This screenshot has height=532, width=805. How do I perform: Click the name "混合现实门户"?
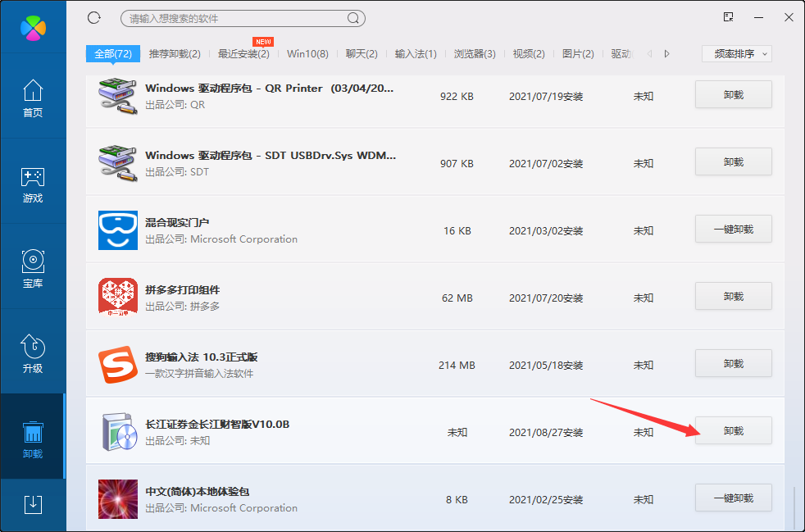[177, 222]
